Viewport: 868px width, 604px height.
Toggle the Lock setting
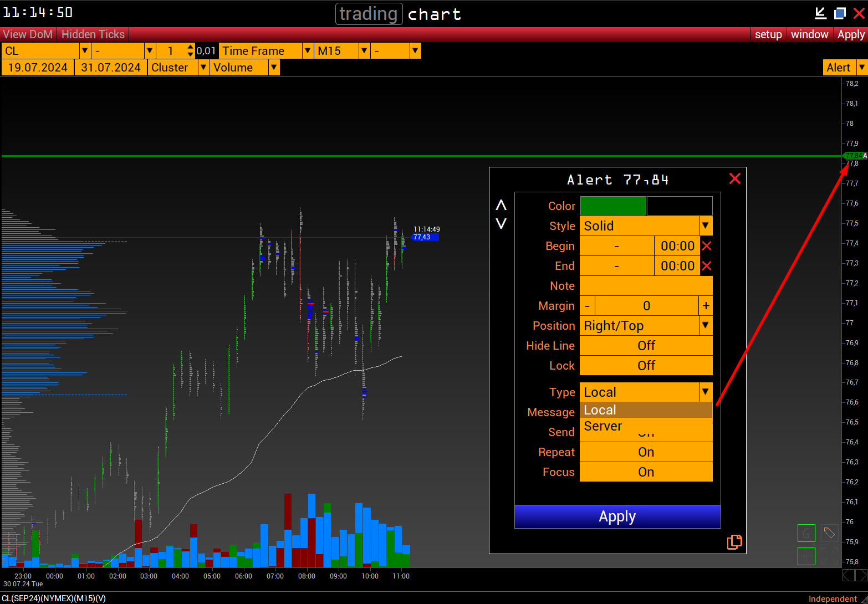[646, 366]
